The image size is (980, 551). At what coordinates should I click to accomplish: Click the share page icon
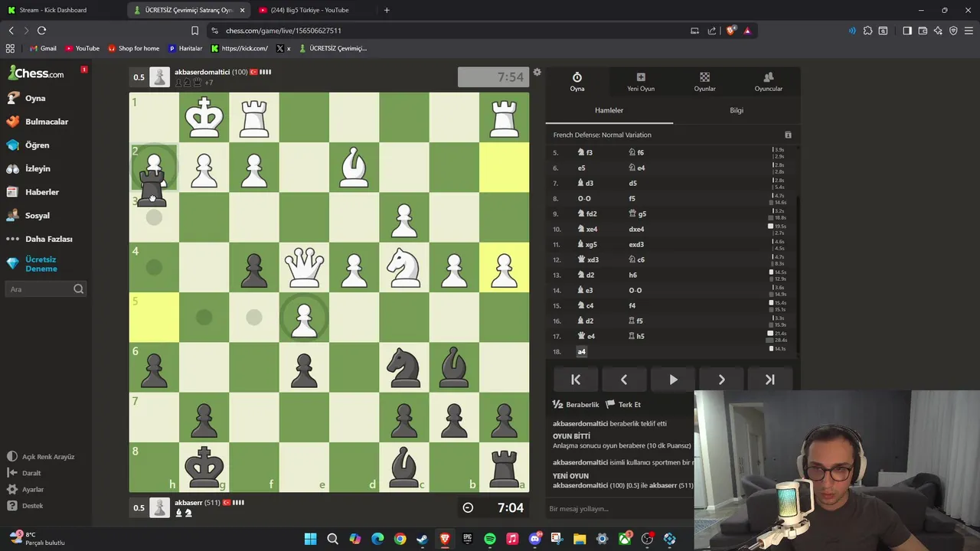[x=711, y=31]
